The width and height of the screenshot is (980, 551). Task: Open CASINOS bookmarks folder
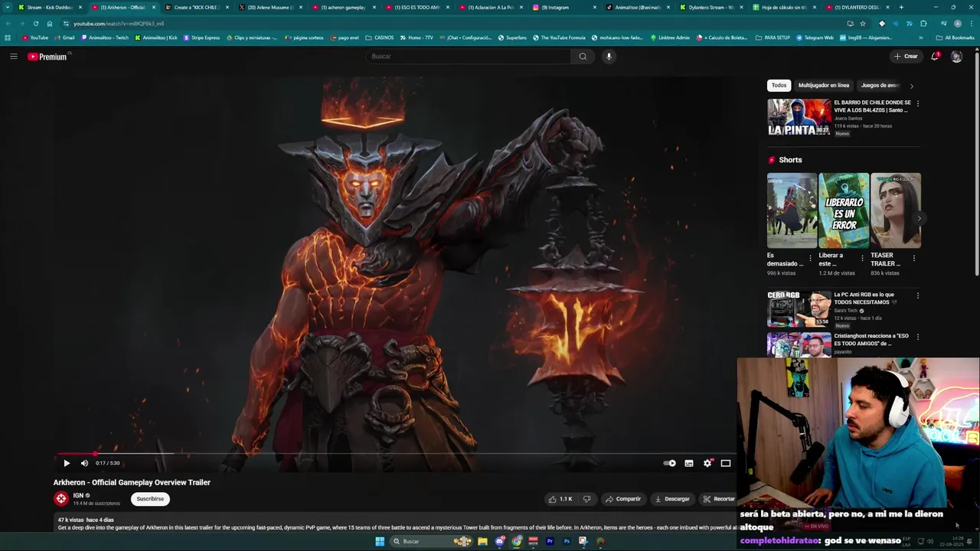point(380,37)
